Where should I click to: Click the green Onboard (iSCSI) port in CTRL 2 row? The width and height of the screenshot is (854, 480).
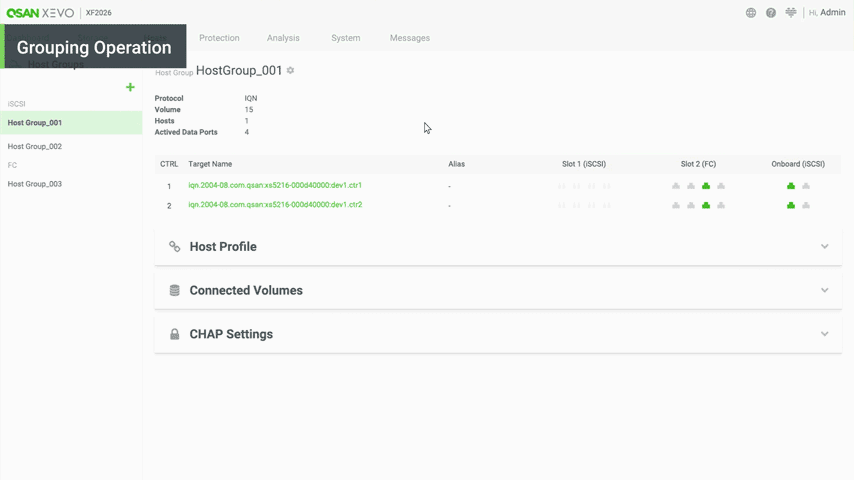click(791, 205)
